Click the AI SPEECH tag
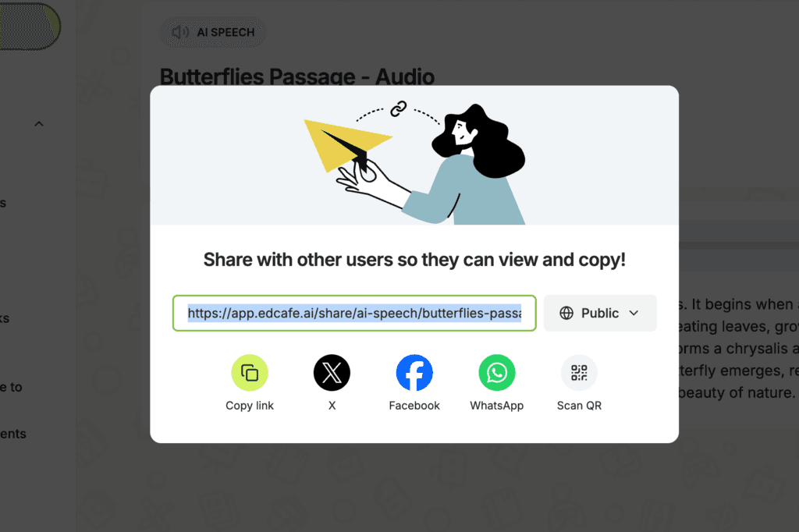Screen dimensions: 799x532 point(213,32)
